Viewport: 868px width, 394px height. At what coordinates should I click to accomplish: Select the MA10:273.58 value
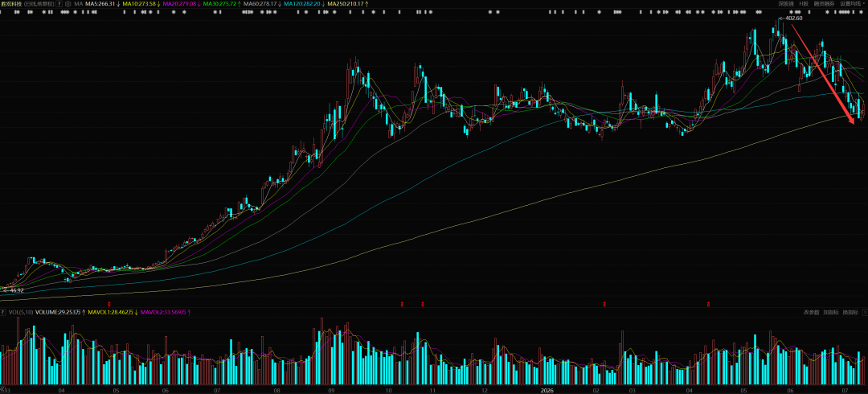point(138,3)
